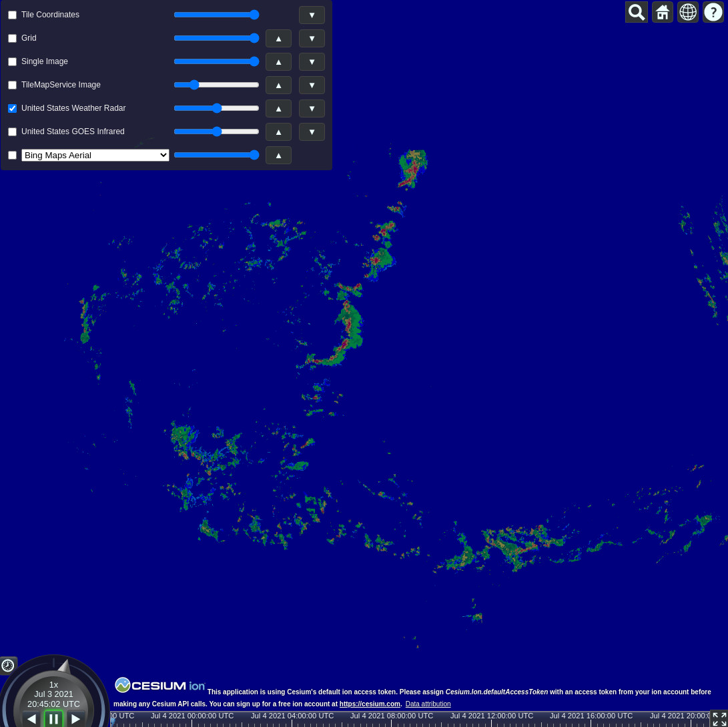Image resolution: width=728 pixels, height=727 pixels.
Task: Click the Jul 3 2021 date text
Action: [x=53, y=694]
